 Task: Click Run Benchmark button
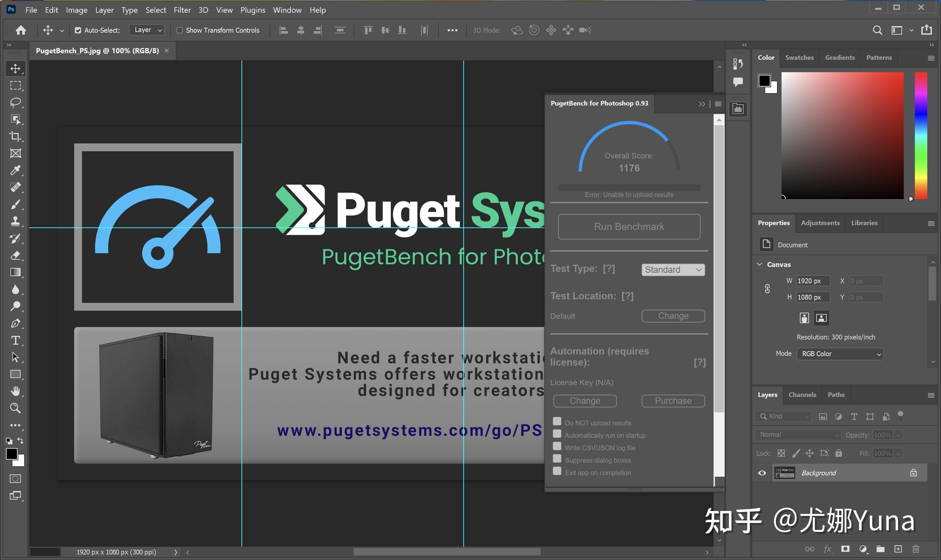pos(629,226)
